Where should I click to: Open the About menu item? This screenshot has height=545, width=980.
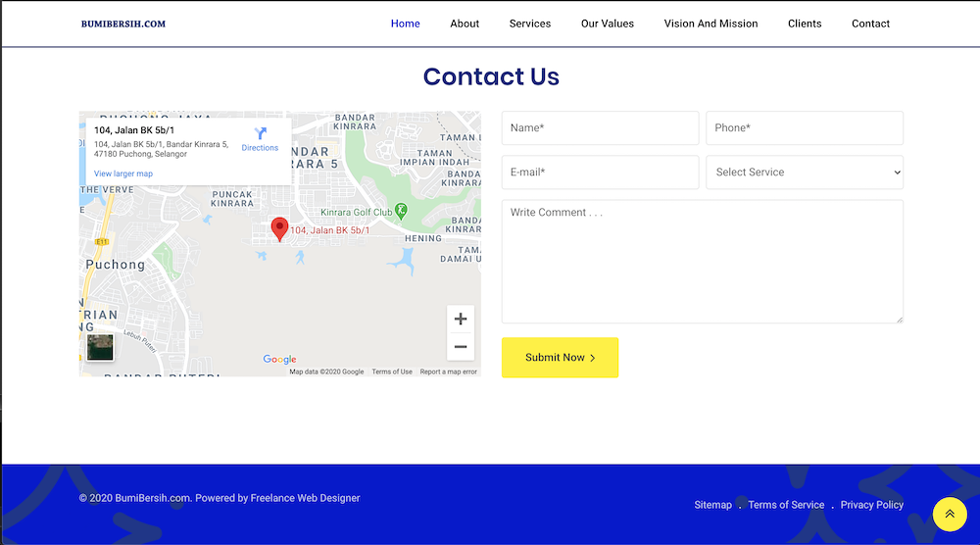click(465, 24)
